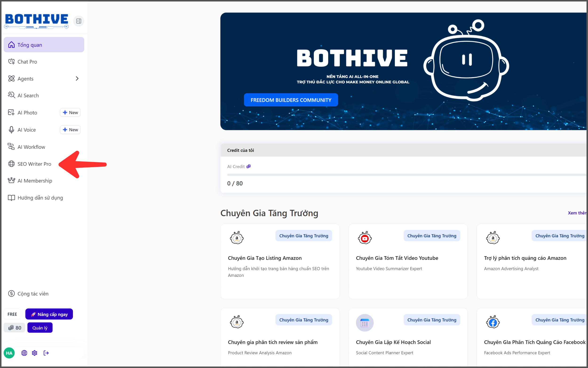Click the Credit của tôi header

pyautogui.click(x=404, y=150)
